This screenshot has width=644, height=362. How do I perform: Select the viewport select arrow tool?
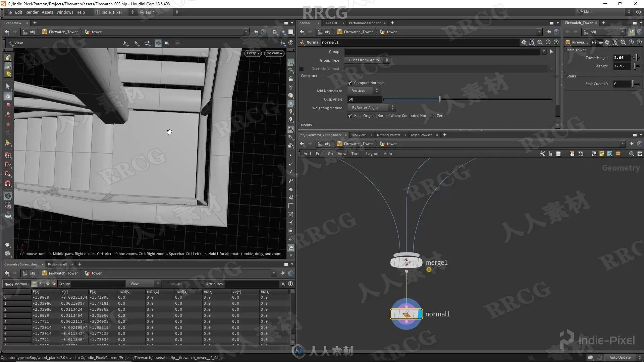pos(8,86)
